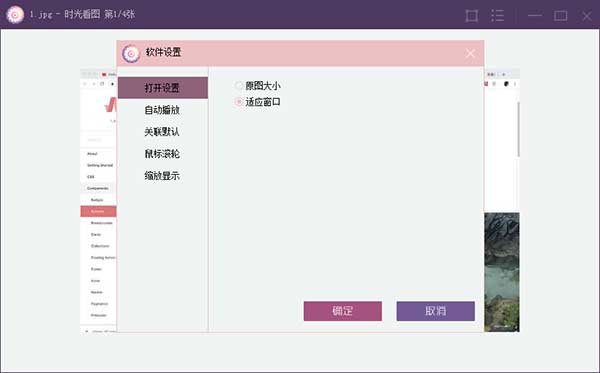This screenshot has height=373, width=600.
Task: Click the flower logo in 软件设置 dialog
Action: pyautogui.click(x=131, y=53)
